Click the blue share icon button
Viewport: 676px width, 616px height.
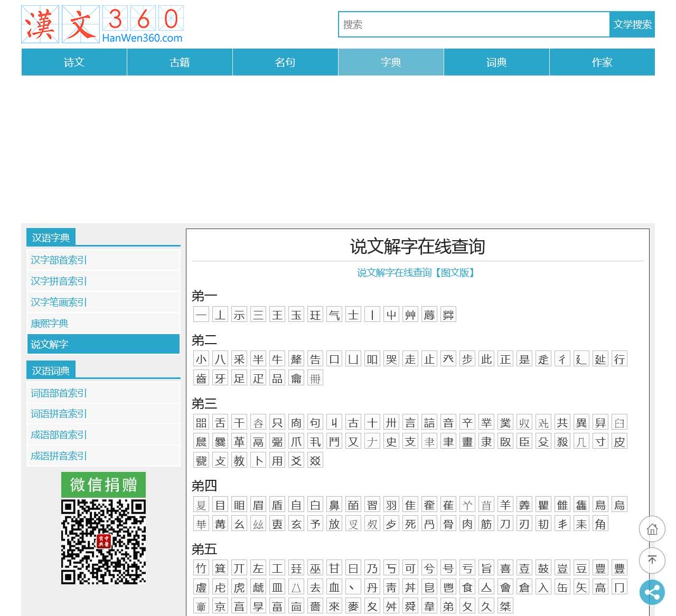tap(652, 592)
